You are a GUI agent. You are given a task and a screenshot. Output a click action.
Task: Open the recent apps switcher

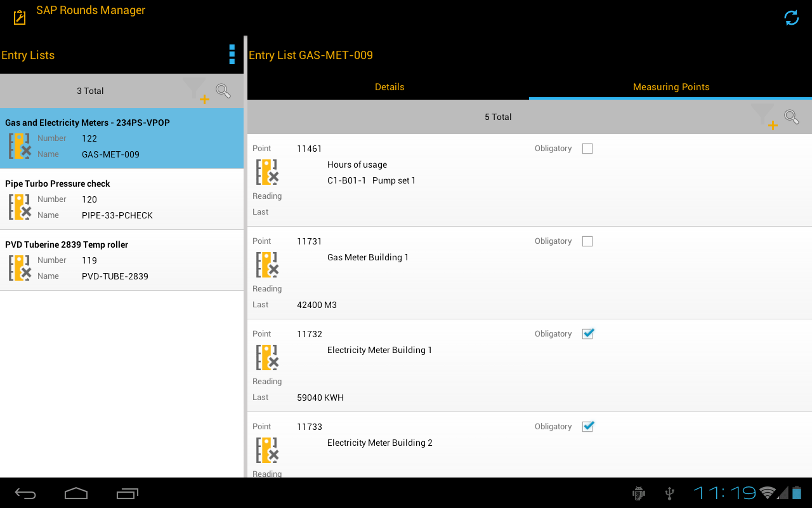(128, 493)
